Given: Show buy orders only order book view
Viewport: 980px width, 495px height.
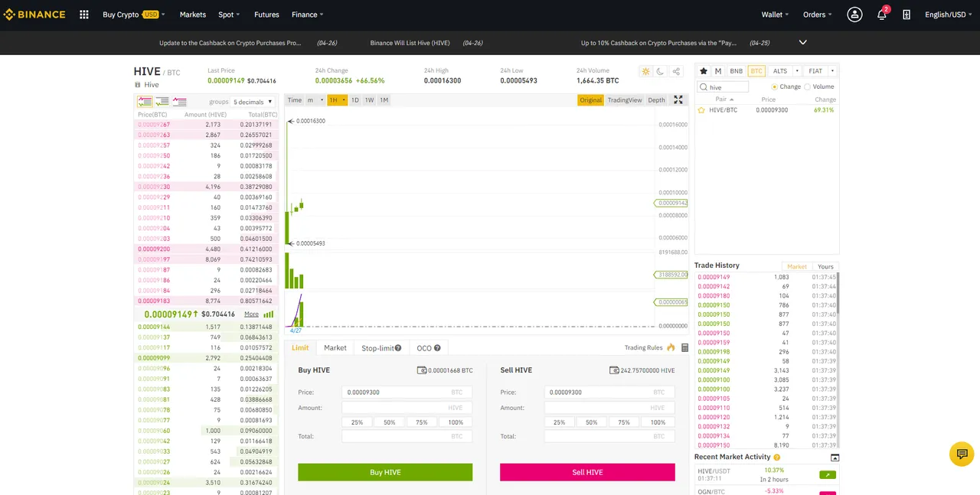Looking at the screenshot, I should click(162, 102).
